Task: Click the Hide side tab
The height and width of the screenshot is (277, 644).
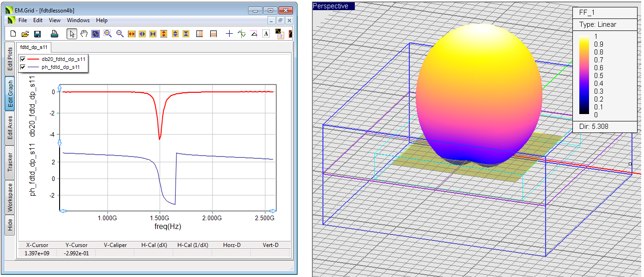Action: click(x=10, y=225)
